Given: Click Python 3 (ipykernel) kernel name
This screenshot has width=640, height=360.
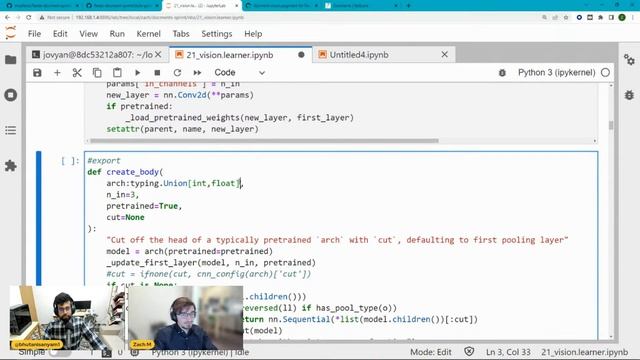Looking at the screenshot, I should (557, 73).
